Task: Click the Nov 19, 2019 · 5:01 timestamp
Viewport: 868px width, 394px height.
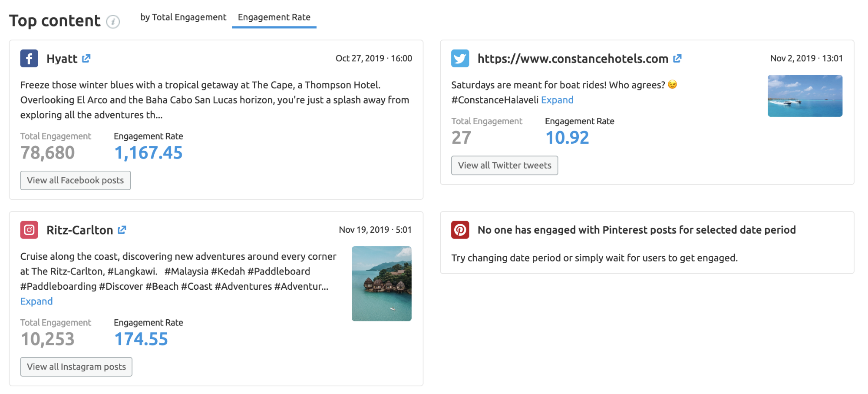Action: 375,230
